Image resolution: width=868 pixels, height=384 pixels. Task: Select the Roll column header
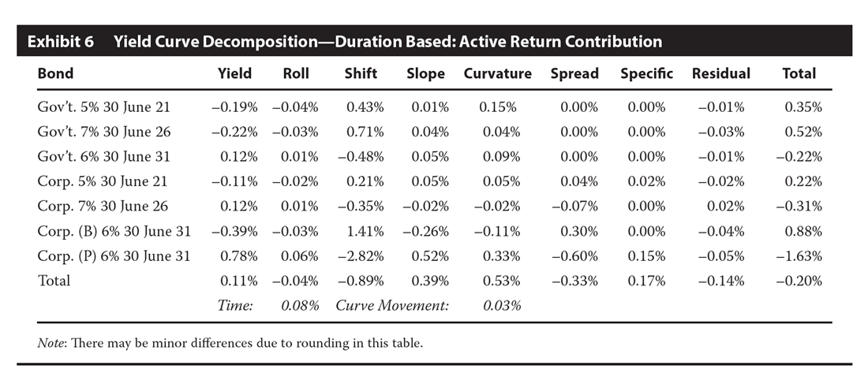296,74
